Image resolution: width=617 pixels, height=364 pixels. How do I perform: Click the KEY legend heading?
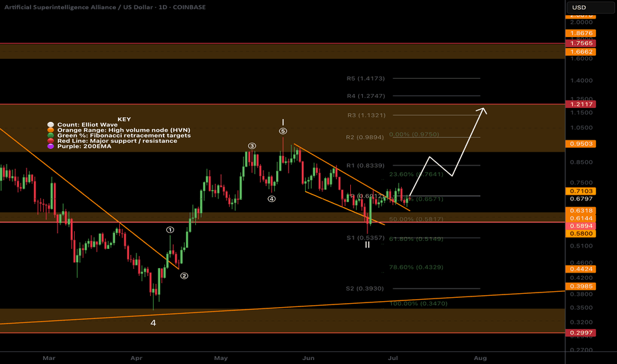pyautogui.click(x=124, y=119)
